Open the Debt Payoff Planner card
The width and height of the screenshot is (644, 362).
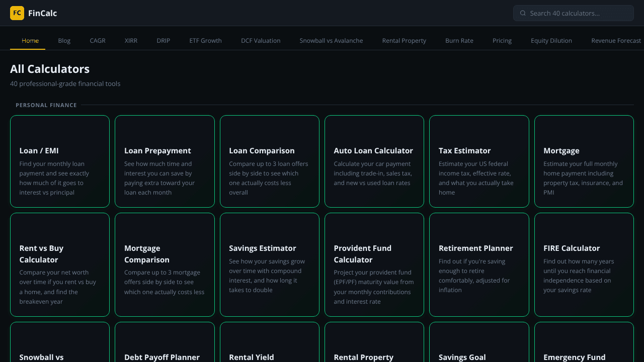(165, 342)
